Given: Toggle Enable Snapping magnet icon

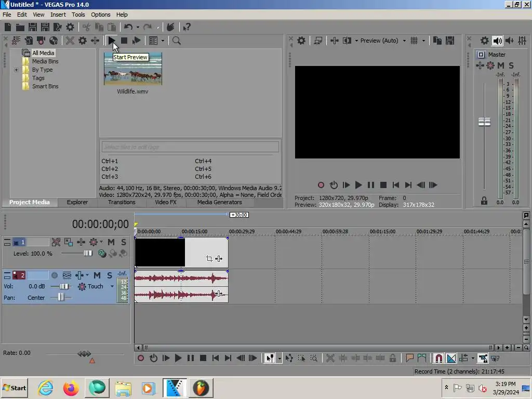Looking at the screenshot, I should tap(438, 358).
